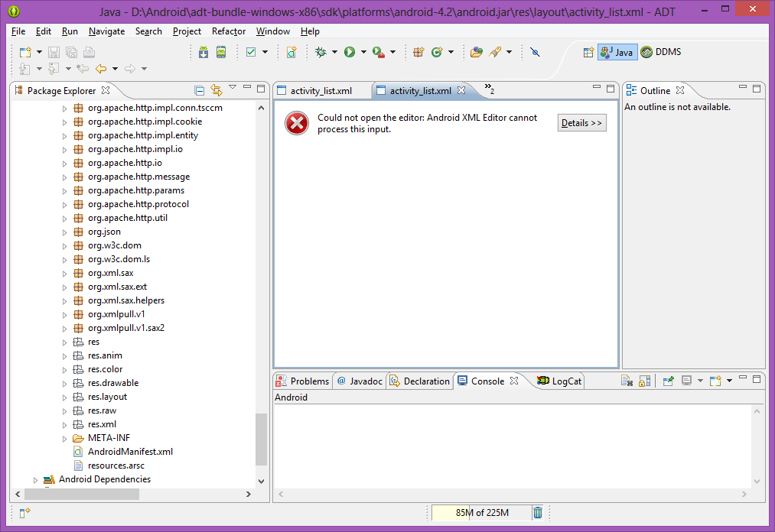Expand the res.layout package

coord(64,397)
